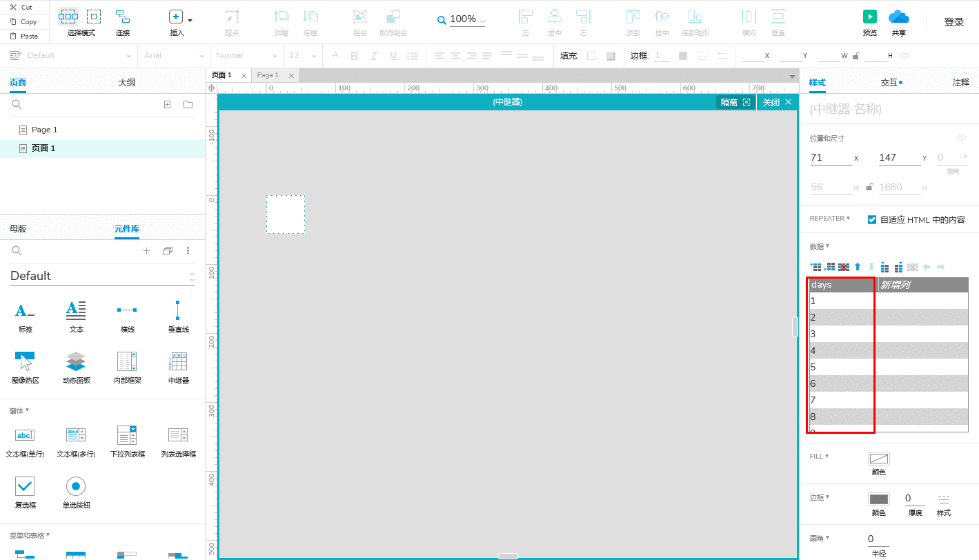
Task: Toggle toolbar visibility eye icon
Action: (904, 56)
